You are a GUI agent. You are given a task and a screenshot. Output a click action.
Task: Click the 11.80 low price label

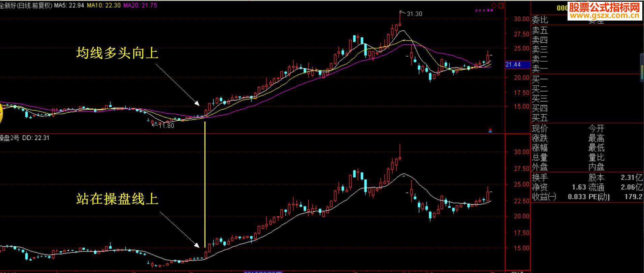(166, 126)
